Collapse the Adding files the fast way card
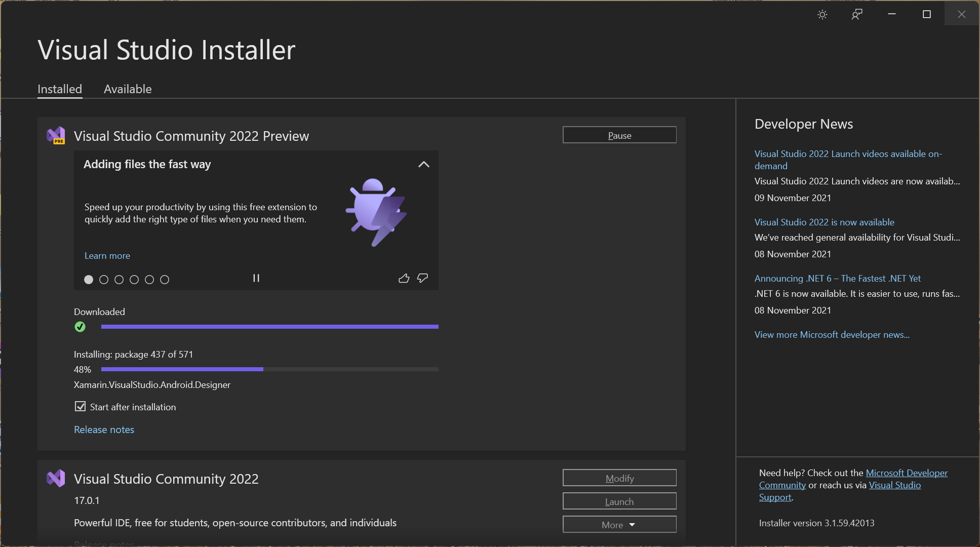The width and height of the screenshot is (980, 547). click(x=424, y=164)
